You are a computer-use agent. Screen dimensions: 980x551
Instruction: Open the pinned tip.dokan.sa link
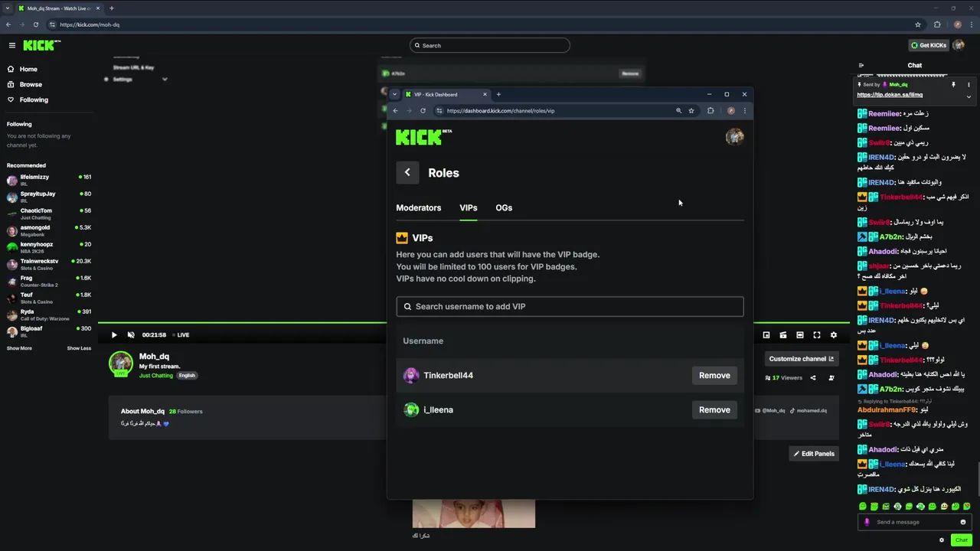(890, 95)
